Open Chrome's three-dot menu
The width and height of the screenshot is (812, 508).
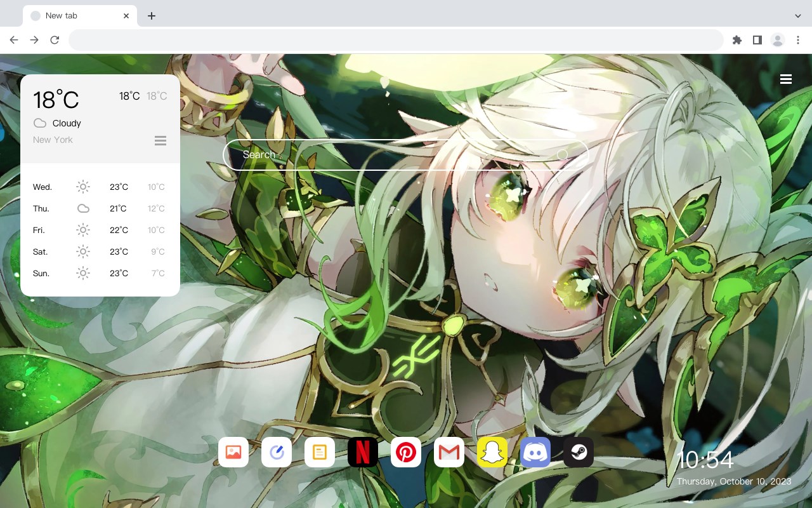[798, 40]
